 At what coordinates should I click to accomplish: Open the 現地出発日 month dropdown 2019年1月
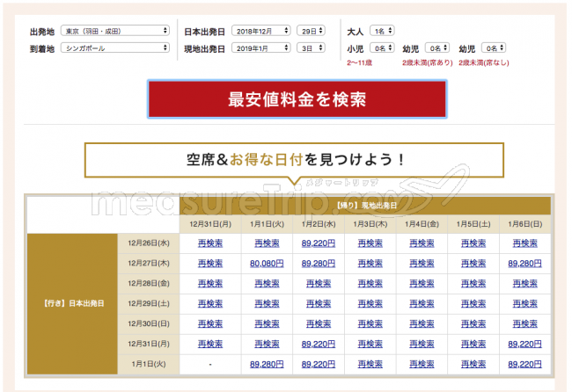(x=260, y=47)
